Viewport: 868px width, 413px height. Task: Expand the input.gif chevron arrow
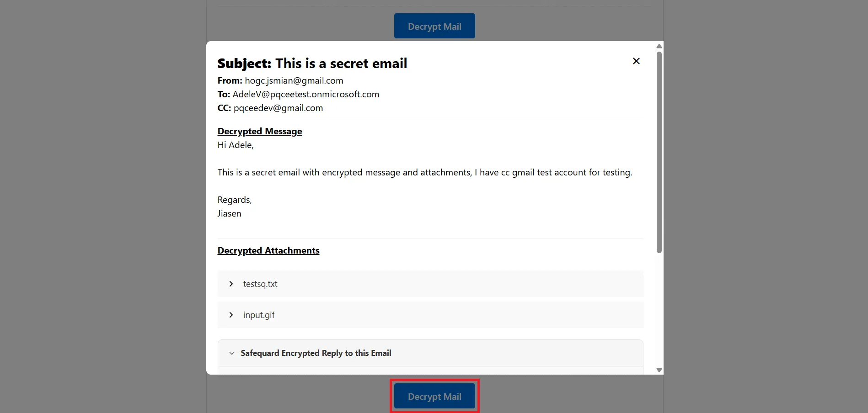pyautogui.click(x=231, y=315)
